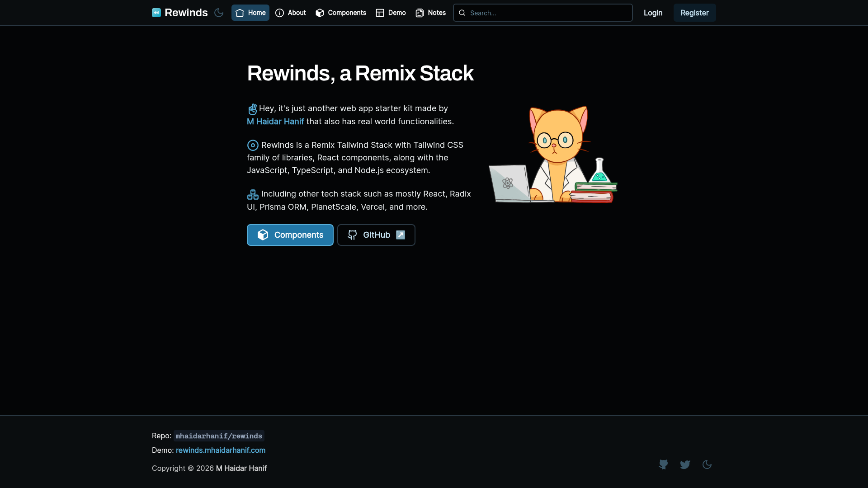Image resolution: width=868 pixels, height=488 pixels.
Task: Click external arrow icon on GitHub button
Action: point(401,235)
